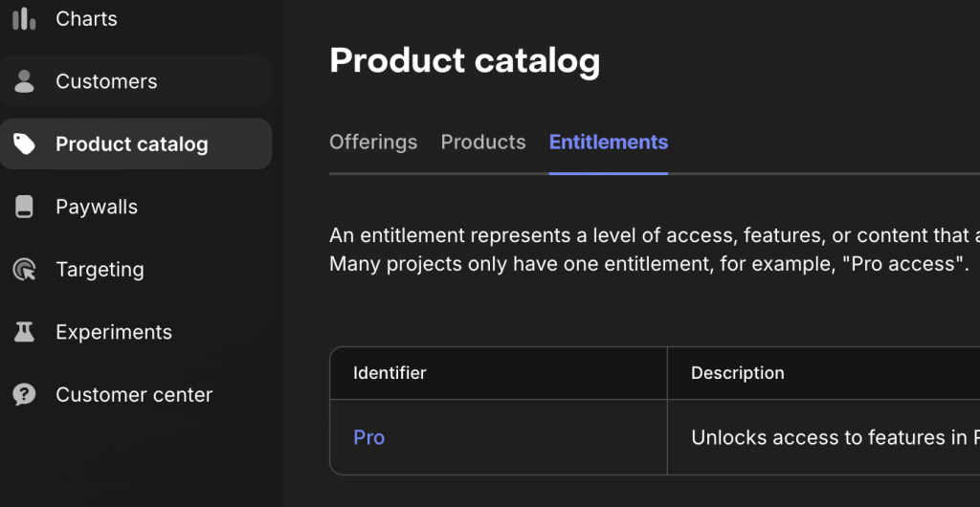980x507 pixels.
Task: Click the Customers person icon
Action: tap(24, 81)
